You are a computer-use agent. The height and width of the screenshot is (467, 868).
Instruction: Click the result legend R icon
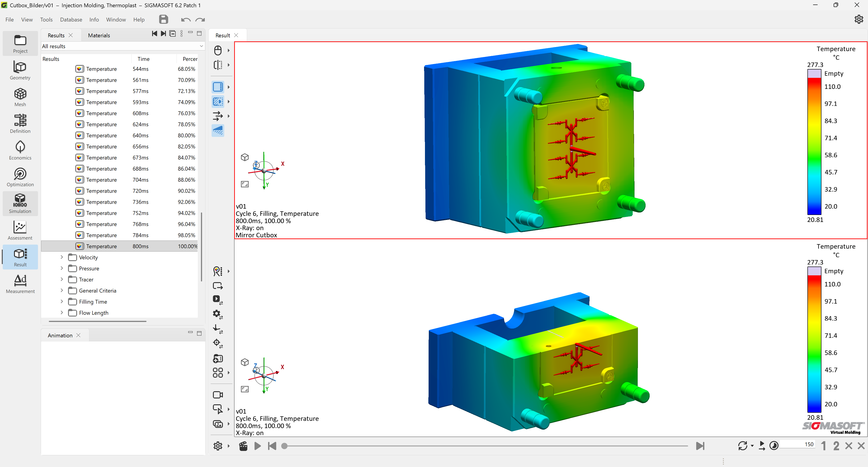tap(218, 271)
